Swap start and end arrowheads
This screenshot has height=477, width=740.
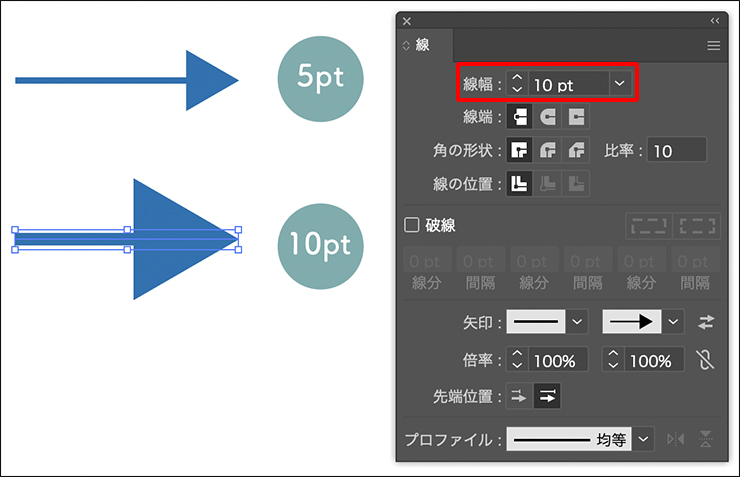point(706,322)
